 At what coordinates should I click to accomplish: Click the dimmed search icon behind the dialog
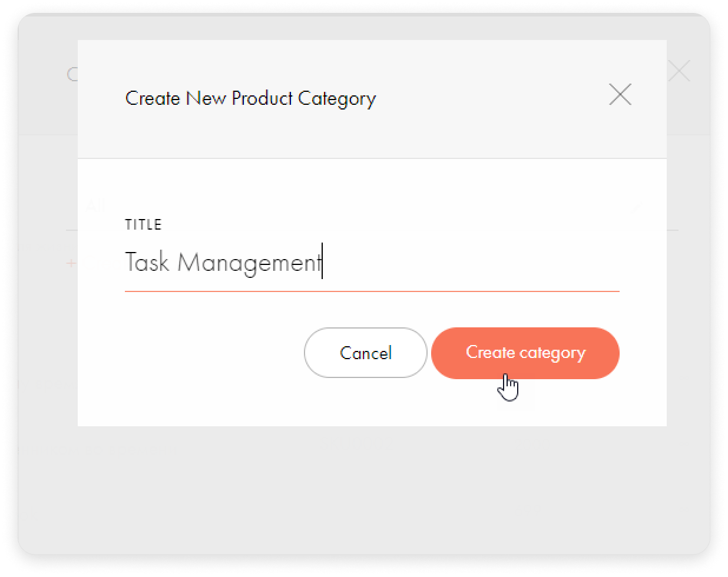72,74
